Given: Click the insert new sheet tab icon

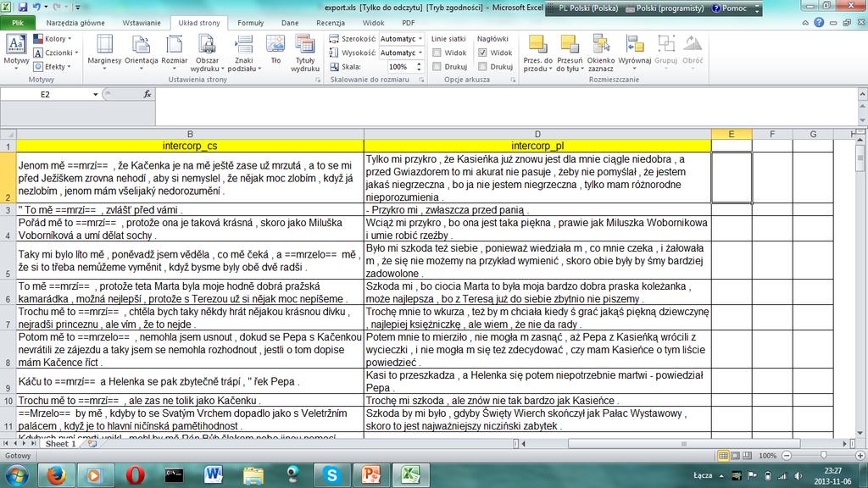Looking at the screenshot, I should 92,444.
